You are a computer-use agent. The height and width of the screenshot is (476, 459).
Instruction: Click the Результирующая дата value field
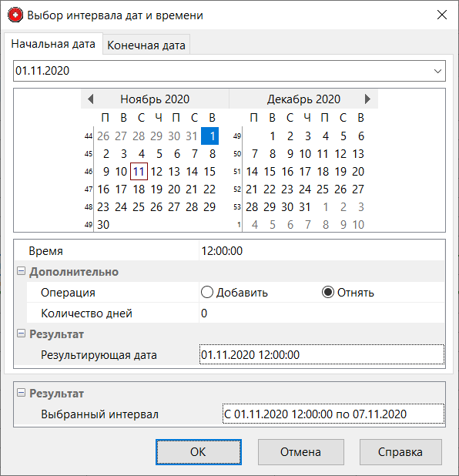point(321,354)
